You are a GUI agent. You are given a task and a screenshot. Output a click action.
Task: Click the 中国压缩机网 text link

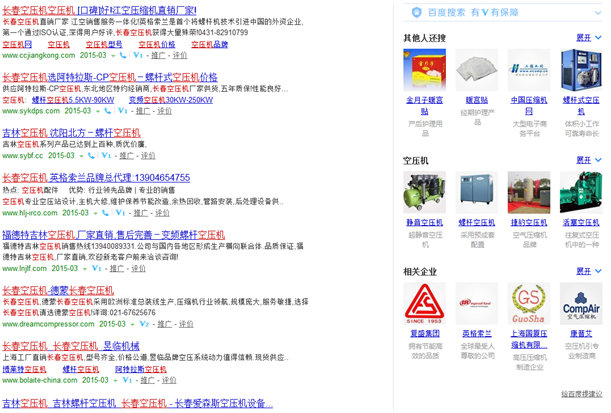529,106
